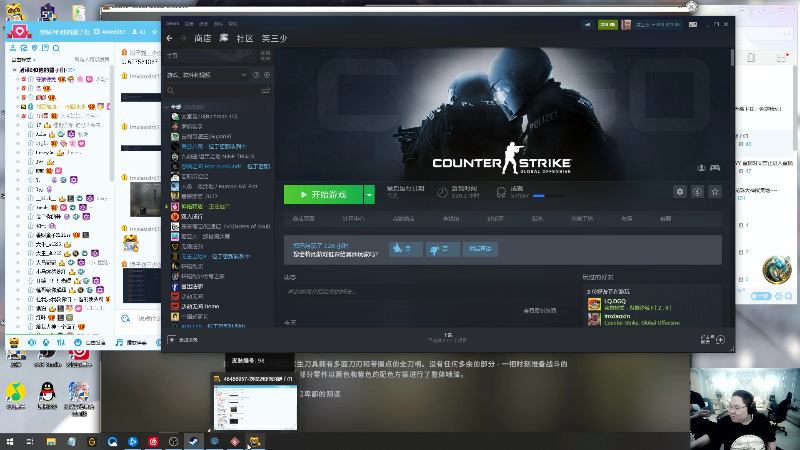Open CS:GO's 商店页面 link
Image resolution: width=800 pixels, height=450 pixels.
click(x=304, y=218)
